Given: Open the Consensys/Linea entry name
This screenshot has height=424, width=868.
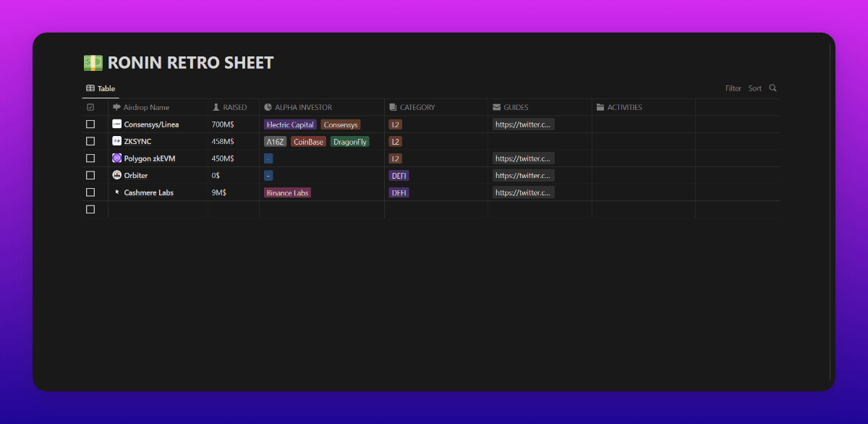Looking at the screenshot, I should 151,124.
